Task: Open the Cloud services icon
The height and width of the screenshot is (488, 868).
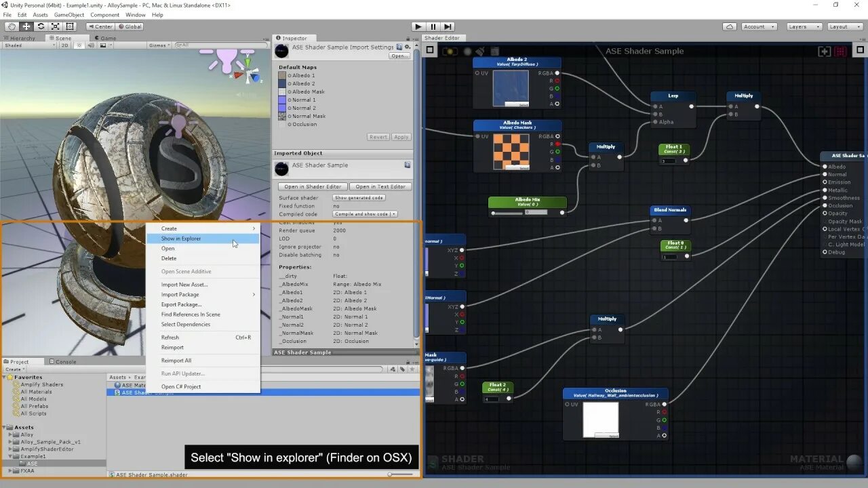Action: pyautogui.click(x=730, y=26)
